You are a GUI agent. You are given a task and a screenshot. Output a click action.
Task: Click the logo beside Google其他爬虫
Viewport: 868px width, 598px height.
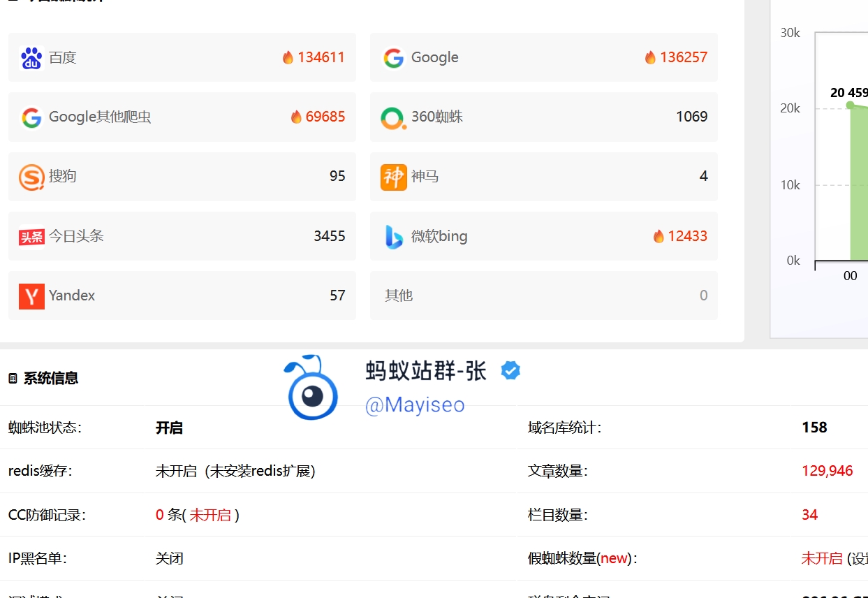(x=31, y=117)
